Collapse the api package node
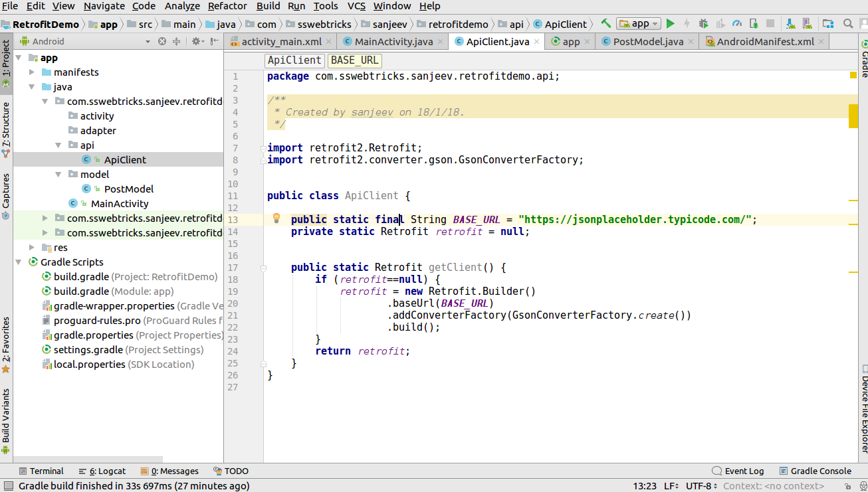Viewport: 868px width, 492px height. (58, 145)
